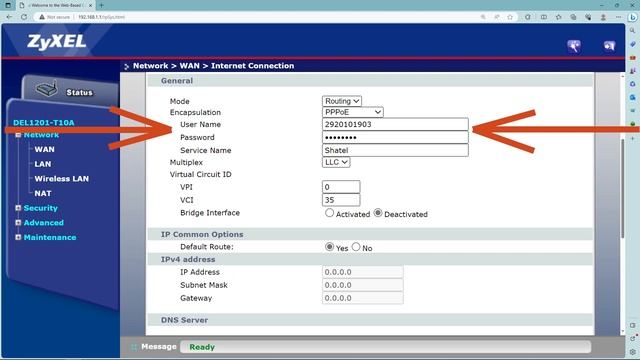Click the Edge sidebar tools briefcase icon
The height and width of the screenshot is (360, 640).
click(632, 58)
